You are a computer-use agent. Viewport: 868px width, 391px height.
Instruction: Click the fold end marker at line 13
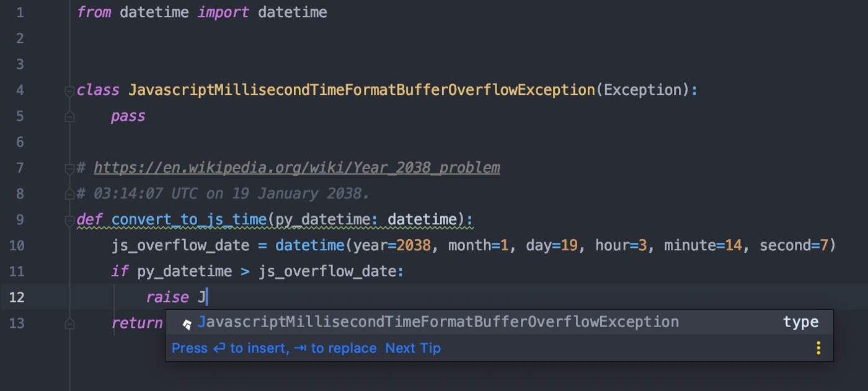[69, 323]
